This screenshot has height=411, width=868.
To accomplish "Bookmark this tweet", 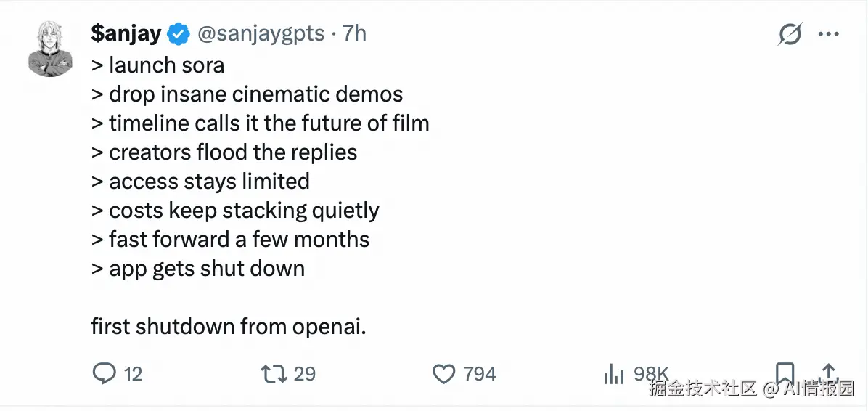I will point(785,373).
